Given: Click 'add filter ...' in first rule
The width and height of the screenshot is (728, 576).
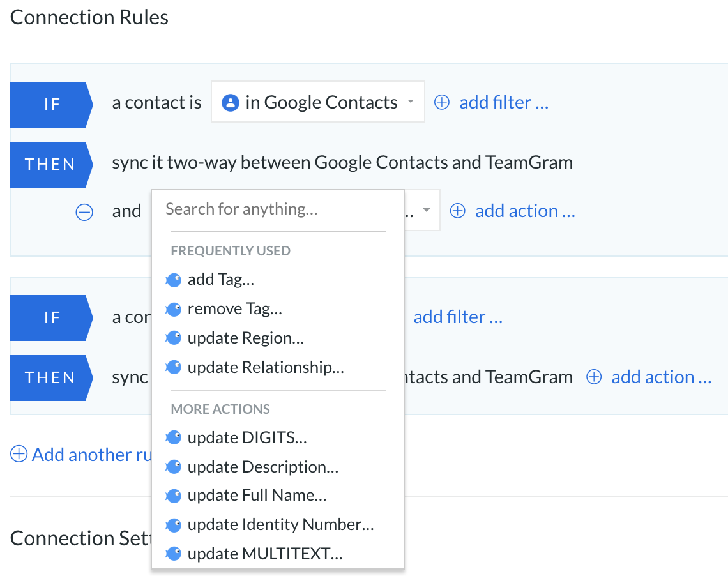Looking at the screenshot, I should pyautogui.click(x=504, y=103).
